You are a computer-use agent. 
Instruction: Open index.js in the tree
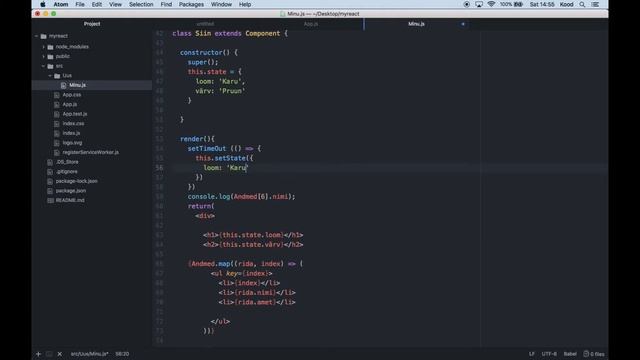71,133
